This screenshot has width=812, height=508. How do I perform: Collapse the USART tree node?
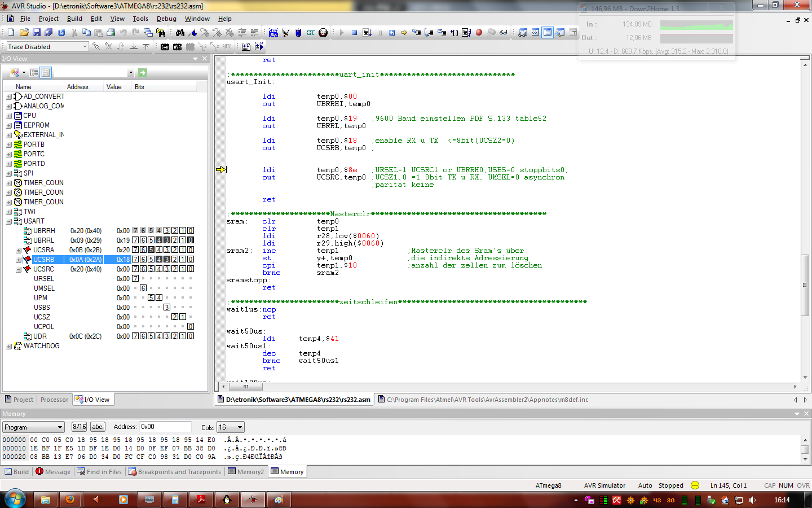[x=9, y=221]
